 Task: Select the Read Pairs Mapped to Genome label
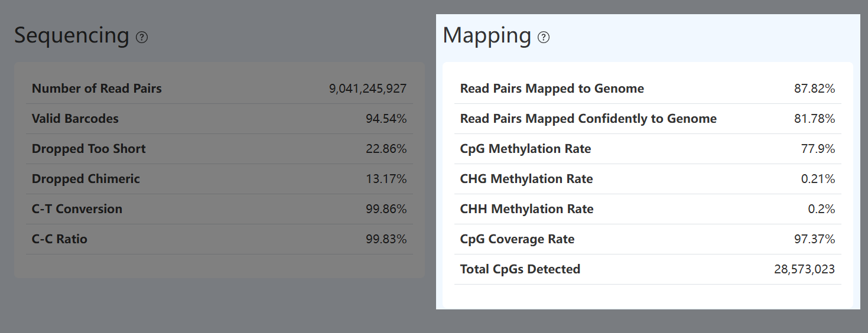pos(552,89)
